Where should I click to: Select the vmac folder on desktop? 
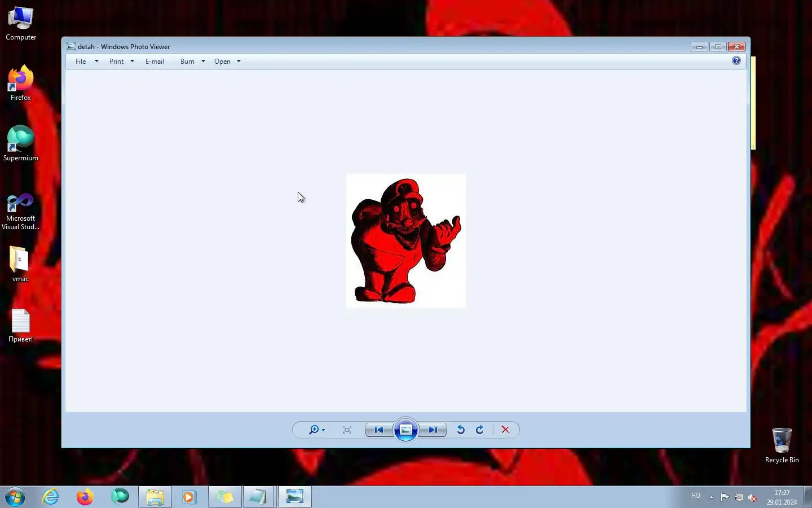click(x=21, y=264)
